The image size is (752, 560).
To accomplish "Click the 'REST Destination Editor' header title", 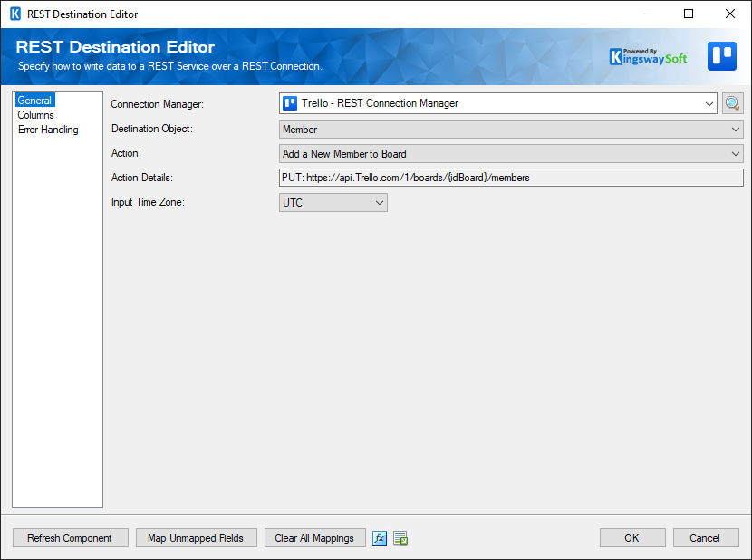I will point(115,47).
